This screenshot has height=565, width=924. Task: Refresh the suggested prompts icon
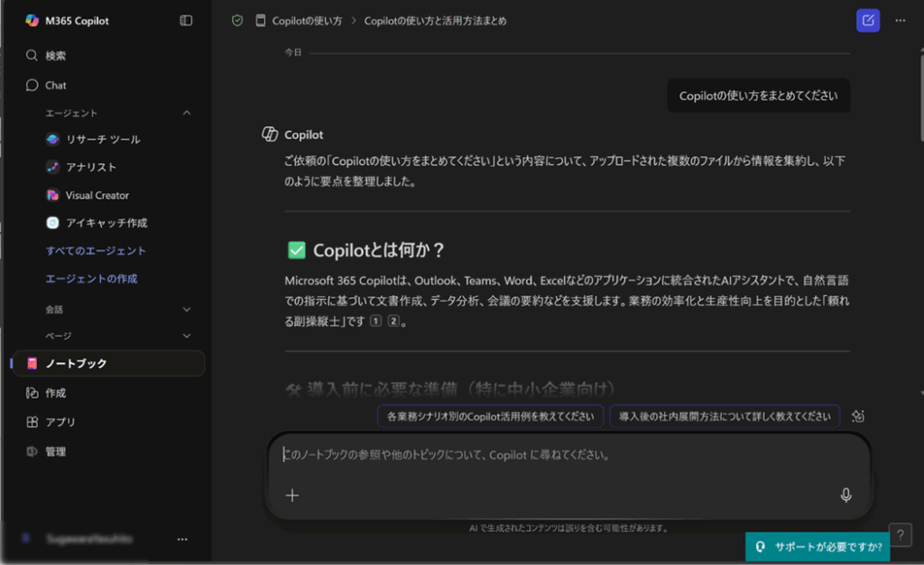[858, 417]
